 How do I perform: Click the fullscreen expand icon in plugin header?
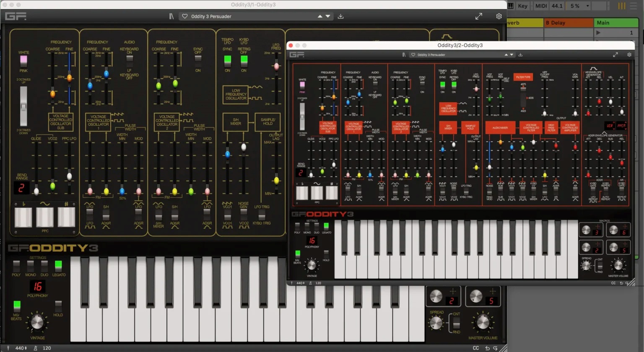pos(478,16)
